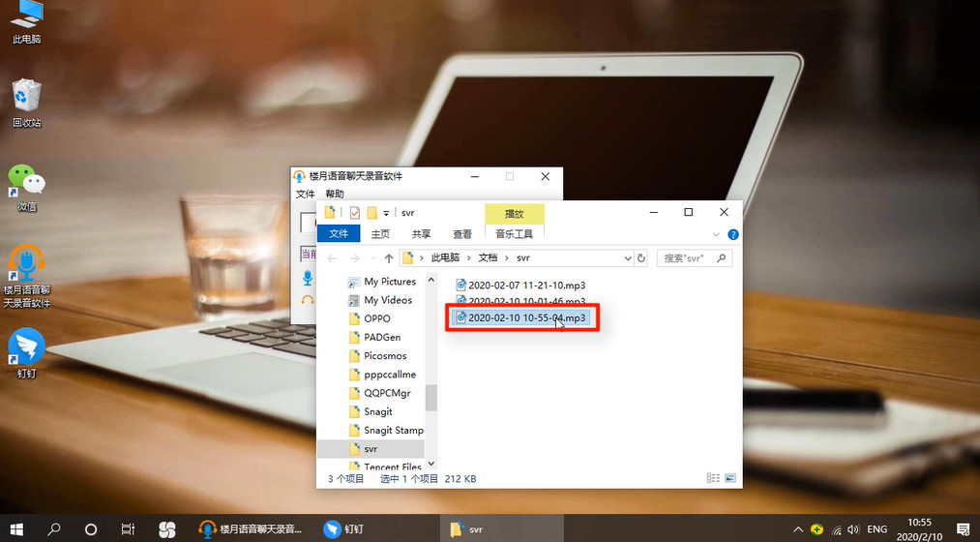Image resolution: width=980 pixels, height=542 pixels.
Task: Click the green security tray icon
Action: point(817,529)
